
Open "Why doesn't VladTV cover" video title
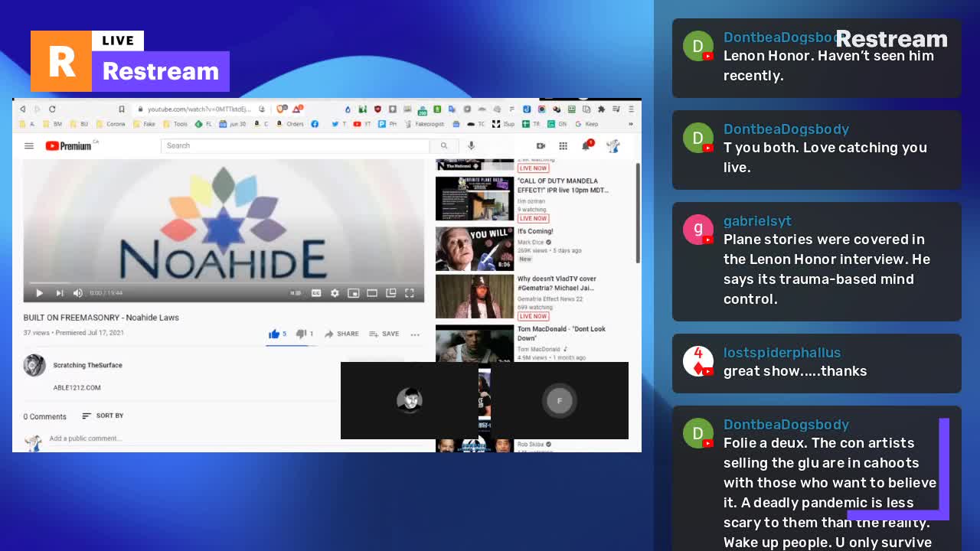[x=557, y=283]
